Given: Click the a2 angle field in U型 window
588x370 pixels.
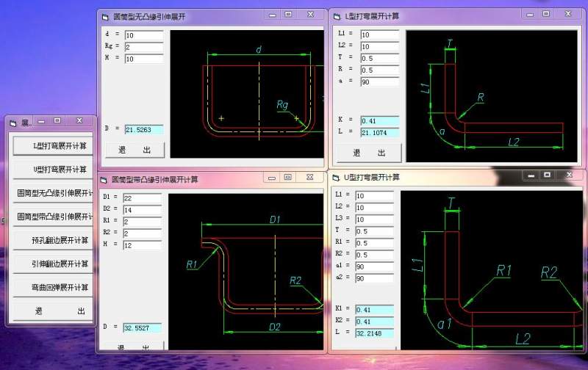Looking at the screenshot, I should (374, 278).
